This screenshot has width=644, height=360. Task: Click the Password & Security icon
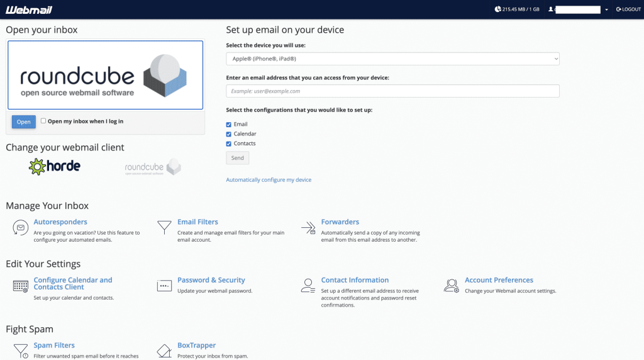click(x=164, y=286)
